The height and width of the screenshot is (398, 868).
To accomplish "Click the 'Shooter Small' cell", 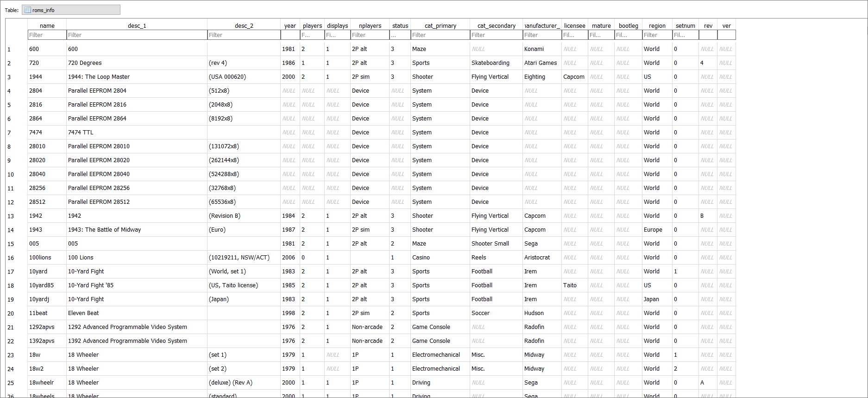I will (x=496, y=244).
